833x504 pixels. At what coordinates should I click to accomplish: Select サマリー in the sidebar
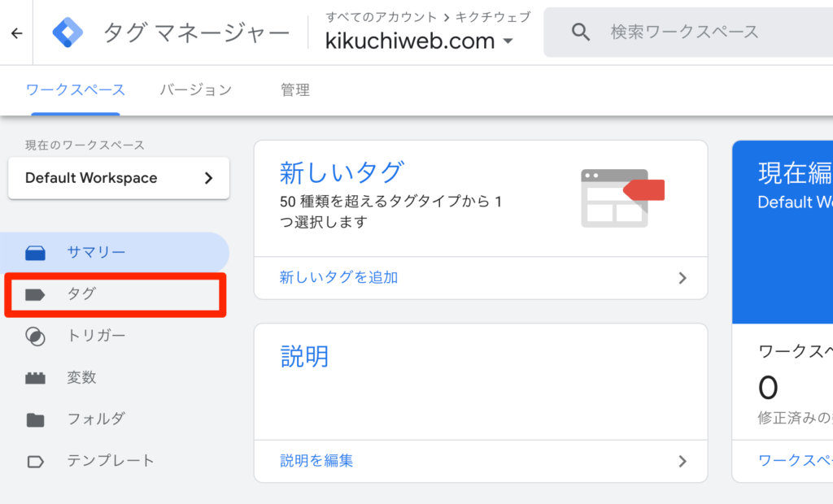(x=115, y=252)
